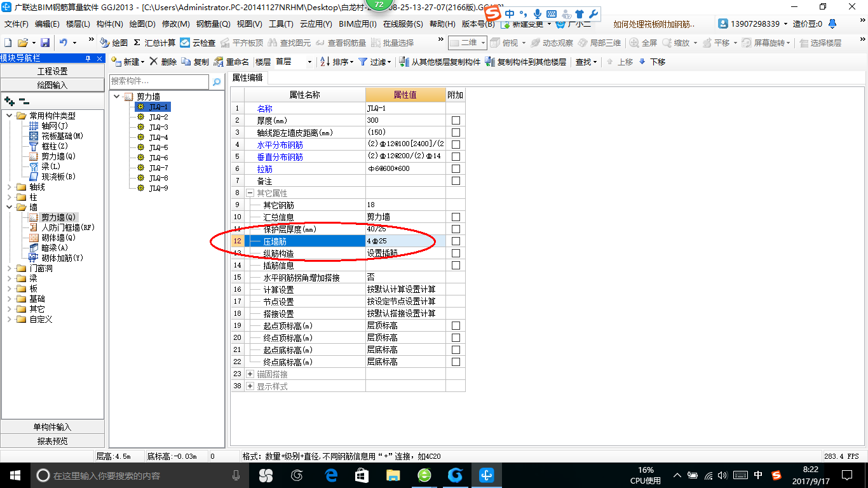Select the 属性编辑 tab
Image resolution: width=868 pixels, height=488 pixels.
(247, 78)
